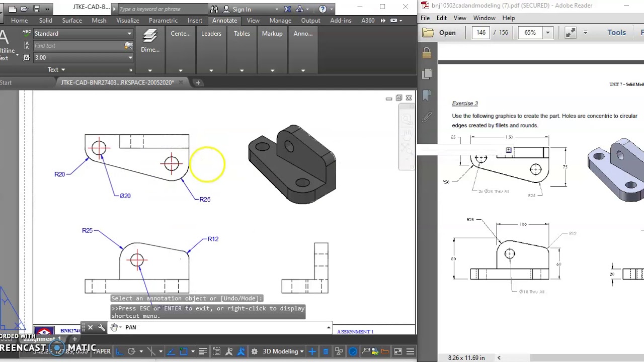Screen dimensions: 644x362
Task: Click the Find text search icon
Action: pyautogui.click(x=128, y=46)
